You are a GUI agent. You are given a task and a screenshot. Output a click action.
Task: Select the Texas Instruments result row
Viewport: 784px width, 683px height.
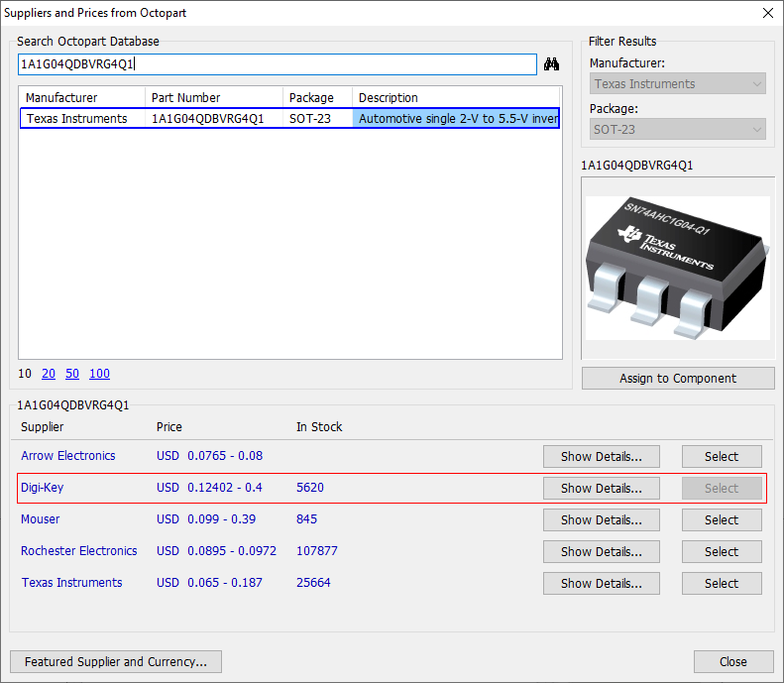pyautogui.click(x=289, y=119)
